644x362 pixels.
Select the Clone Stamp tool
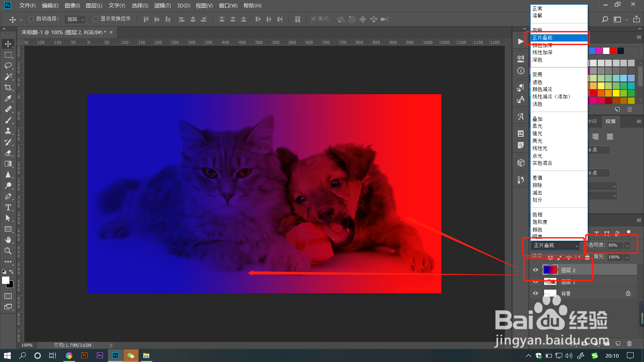click(8, 131)
